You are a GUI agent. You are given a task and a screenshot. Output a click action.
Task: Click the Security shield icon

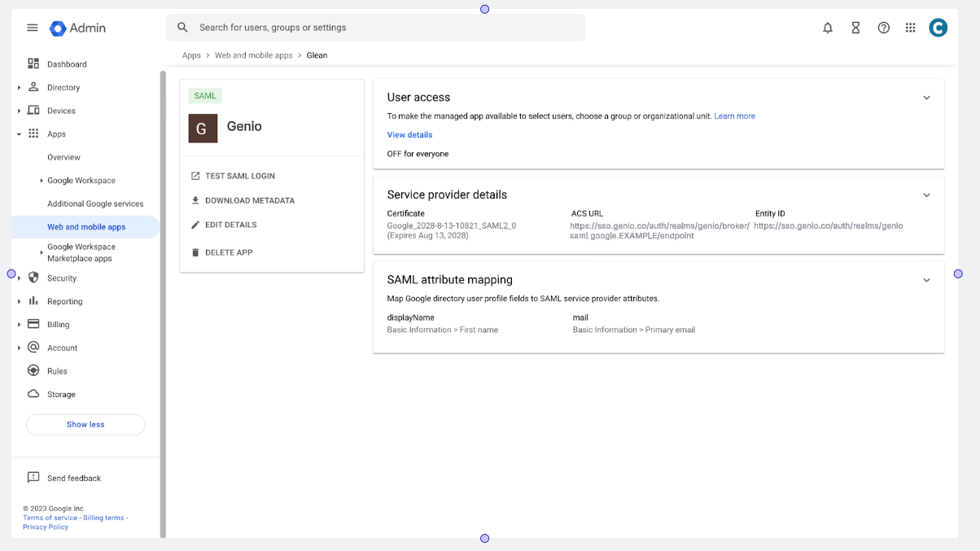click(33, 278)
